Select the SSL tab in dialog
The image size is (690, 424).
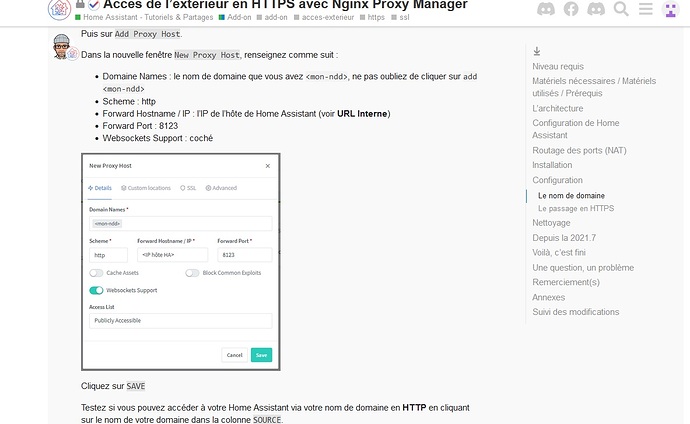coord(188,188)
